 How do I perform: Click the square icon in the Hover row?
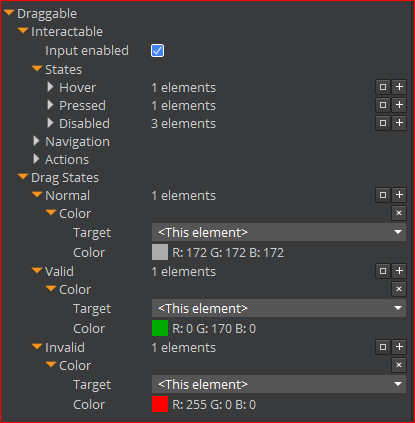point(383,87)
